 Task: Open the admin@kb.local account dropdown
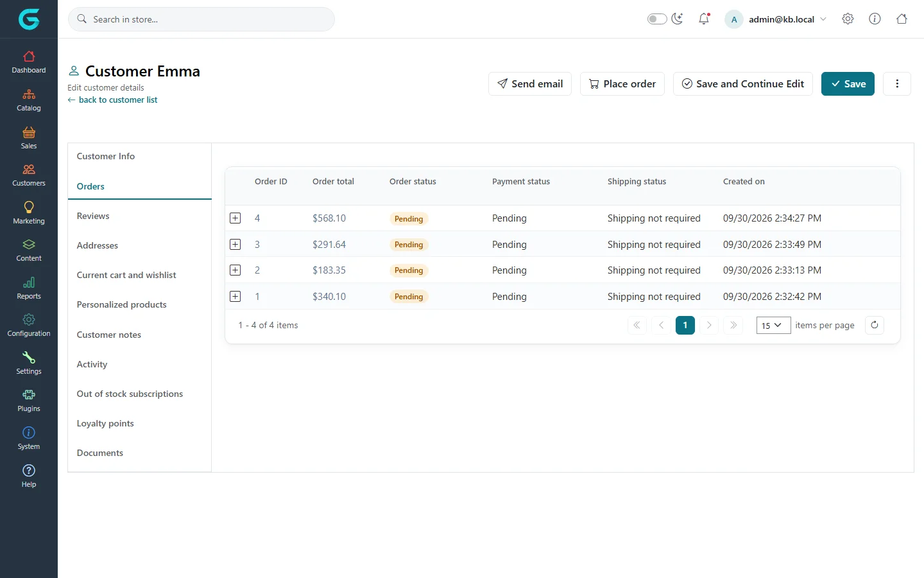(x=776, y=19)
